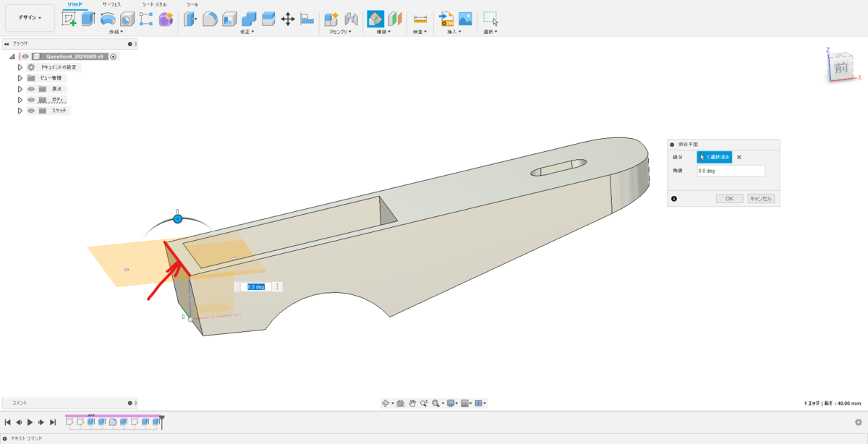Toggle visibility of the スケッチ folder

click(31, 111)
